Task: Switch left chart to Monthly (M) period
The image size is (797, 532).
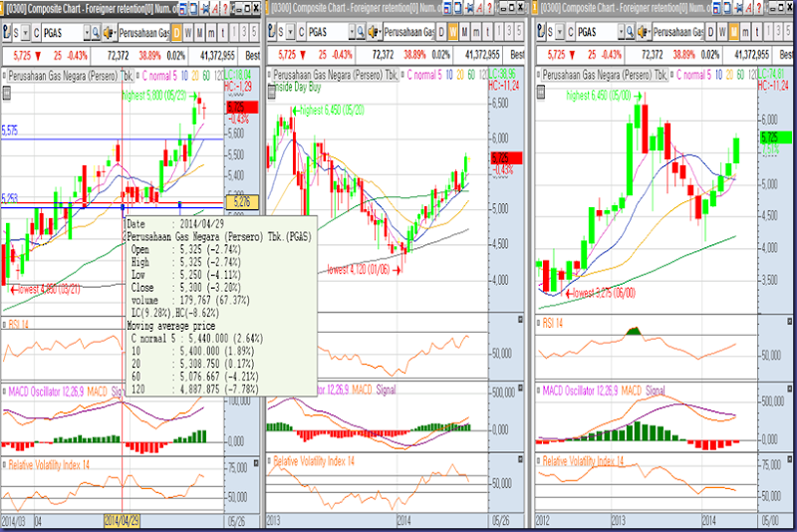Action: point(200,33)
